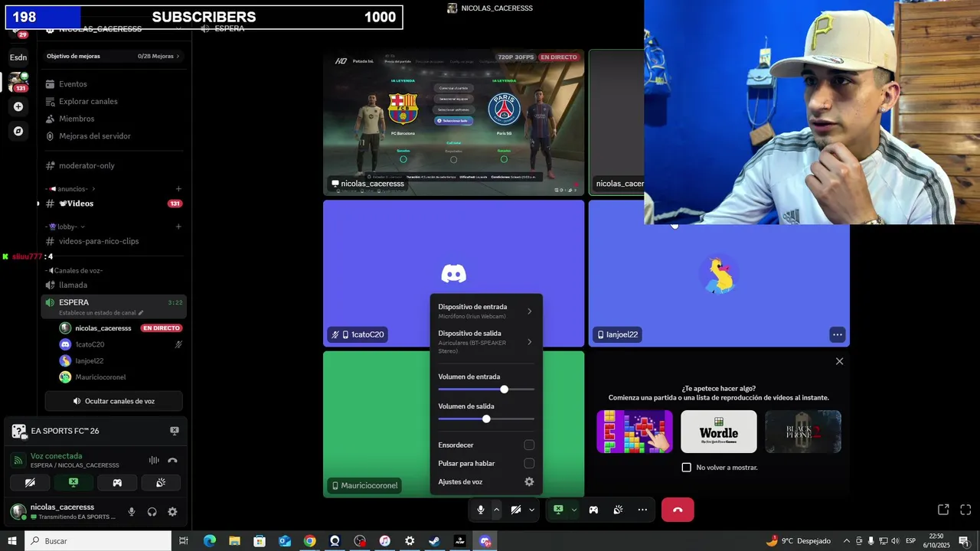This screenshot has width=980, height=551.
Task: Start an activity with the gamepad icon in call bar
Action: (x=593, y=510)
